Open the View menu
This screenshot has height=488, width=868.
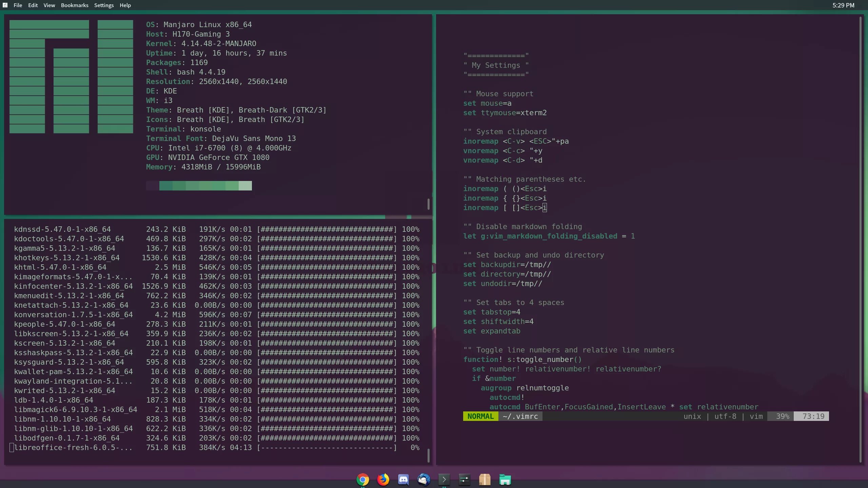[49, 5]
